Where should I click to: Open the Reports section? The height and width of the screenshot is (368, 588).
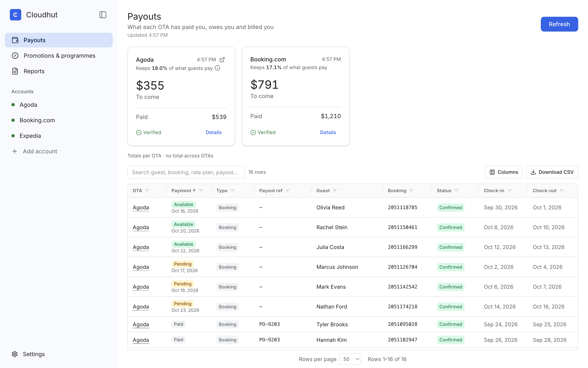point(59,71)
